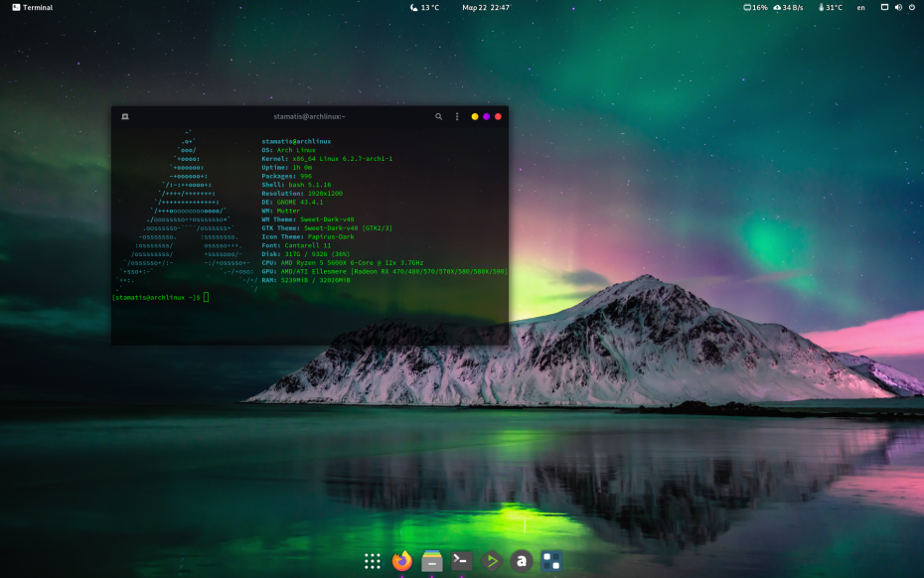Open the volume control in top bar
The image size is (924, 578).
tap(898, 7)
